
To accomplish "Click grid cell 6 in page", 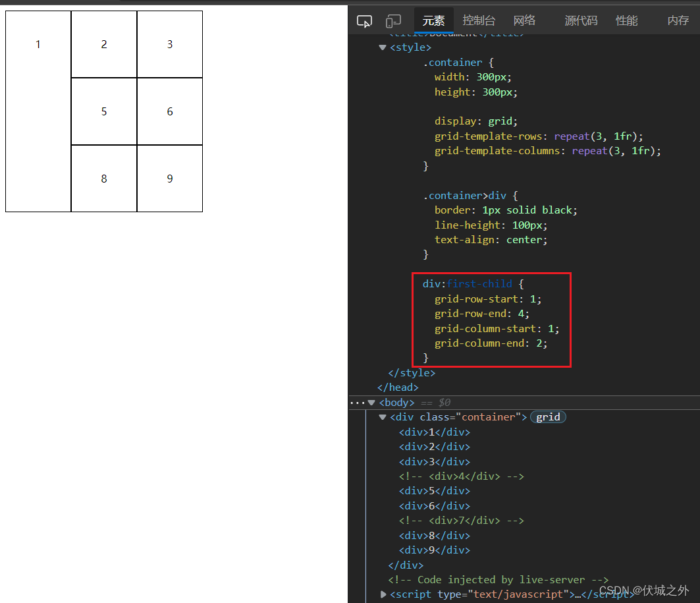I will point(170,111).
